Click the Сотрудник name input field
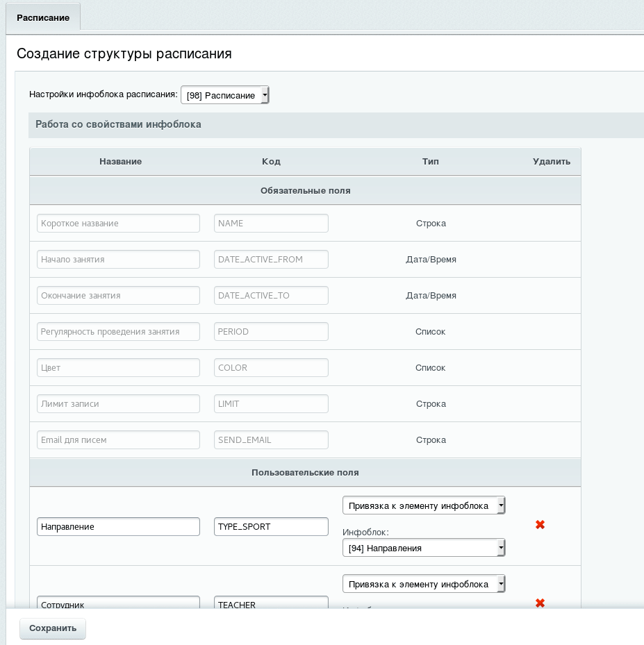The width and height of the screenshot is (644, 645). pos(119,602)
